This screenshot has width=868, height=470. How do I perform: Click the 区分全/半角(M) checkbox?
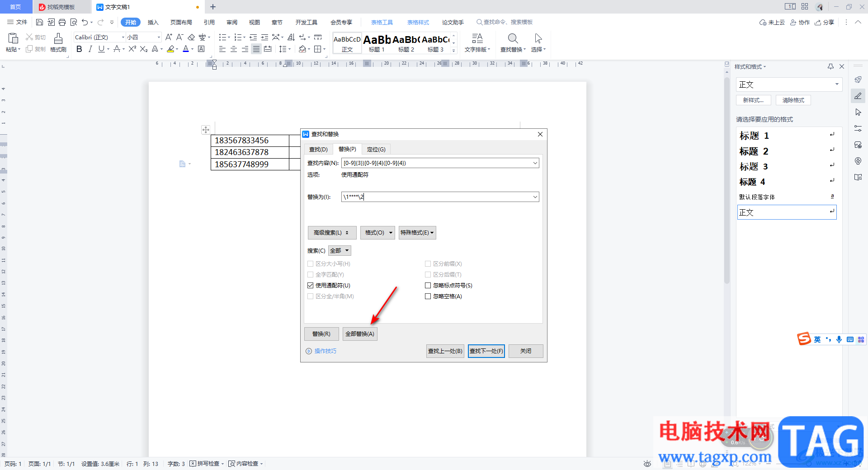tap(310, 296)
